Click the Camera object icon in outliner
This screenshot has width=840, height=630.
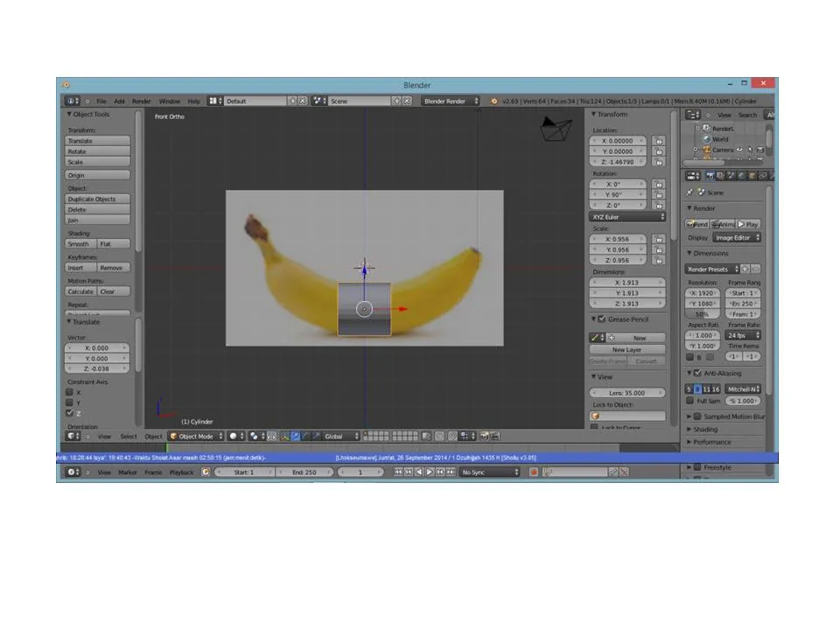707,150
